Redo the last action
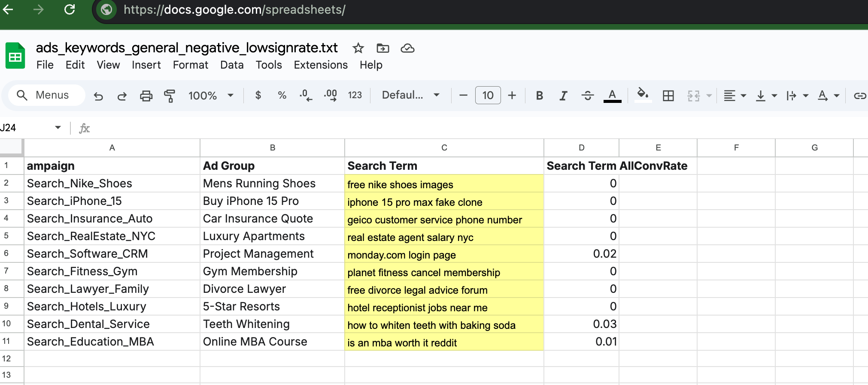This screenshot has width=868, height=385. pos(122,96)
